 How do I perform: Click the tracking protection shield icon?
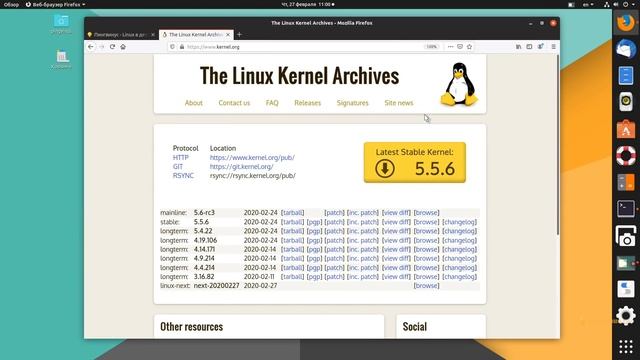(x=172, y=47)
